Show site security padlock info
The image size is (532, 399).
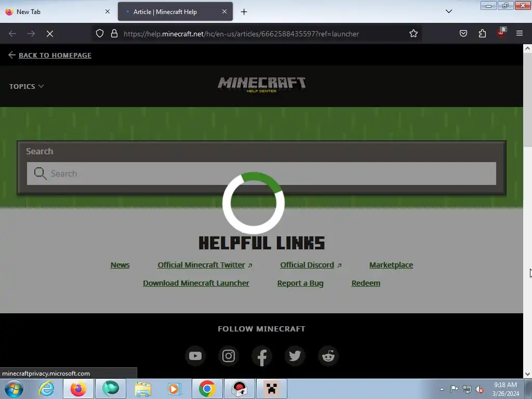[x=114, y=34]
